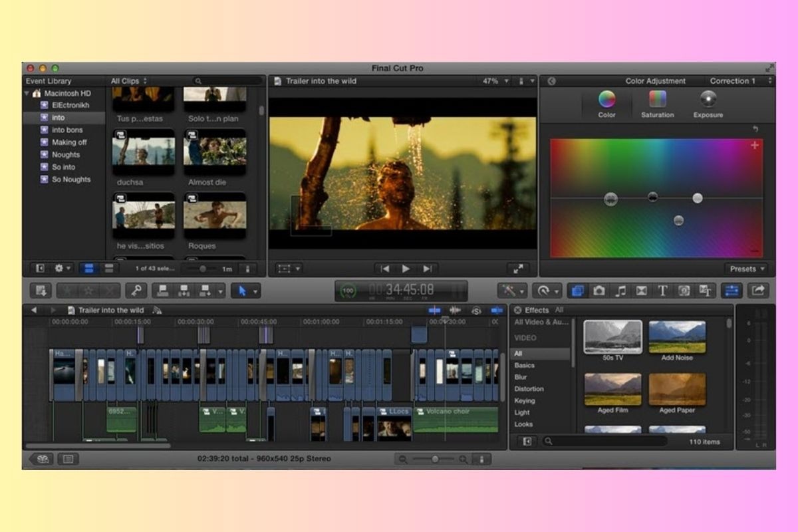Open the All Clips filter dropdown
The width and height of the screenshot is (798, 532).
tap(129, 81)
